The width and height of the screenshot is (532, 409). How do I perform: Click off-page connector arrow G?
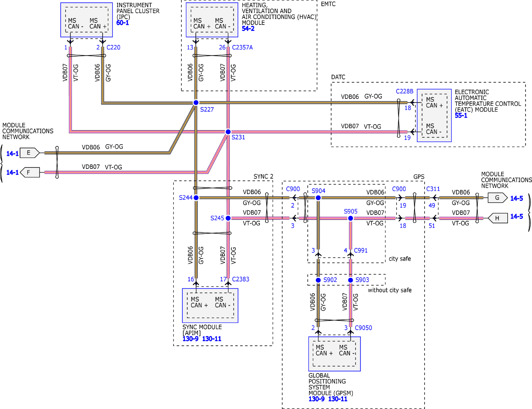pos(497,198)
